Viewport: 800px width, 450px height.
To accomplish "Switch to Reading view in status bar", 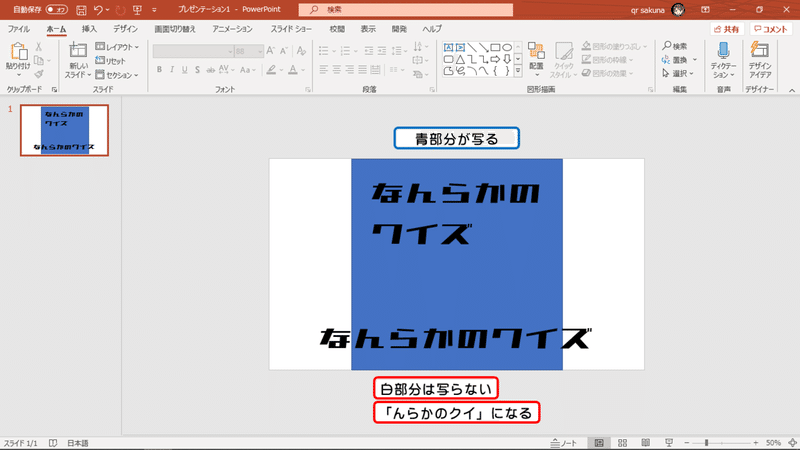I will point(645,443).
